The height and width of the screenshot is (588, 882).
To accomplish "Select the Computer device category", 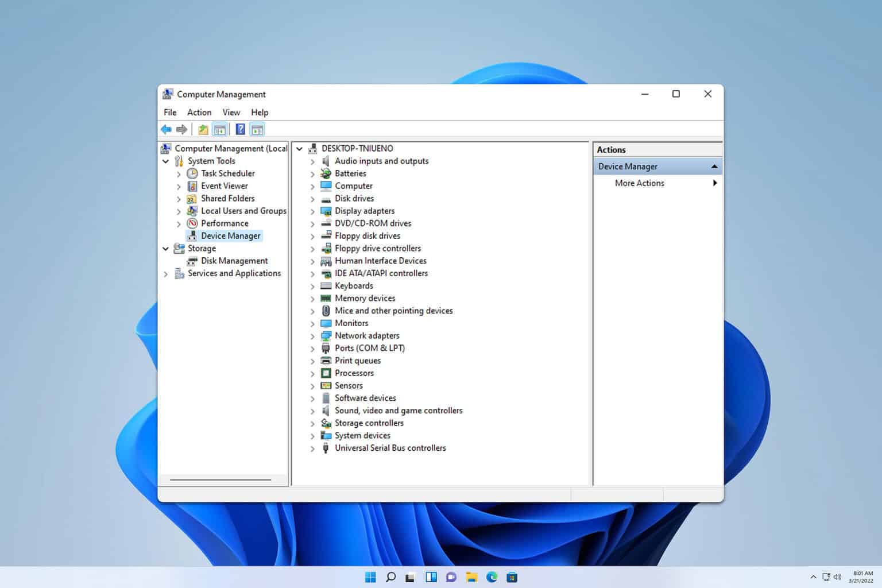I will tap(354, 186).
